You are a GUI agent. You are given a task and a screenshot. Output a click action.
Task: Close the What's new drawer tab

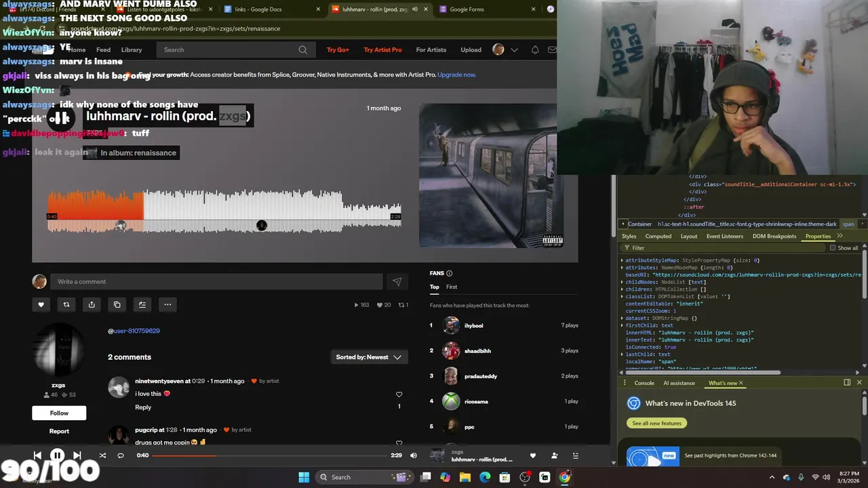click(741, 383)
